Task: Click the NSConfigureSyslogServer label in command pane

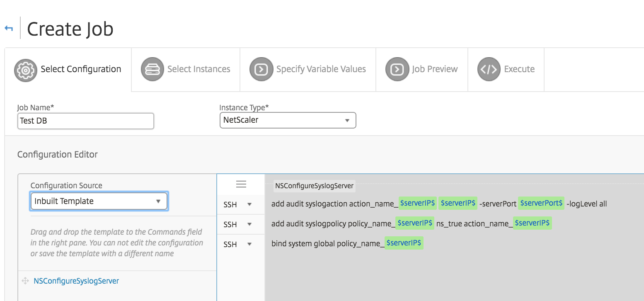Action: pyautogui.click(x=314, y=186)
